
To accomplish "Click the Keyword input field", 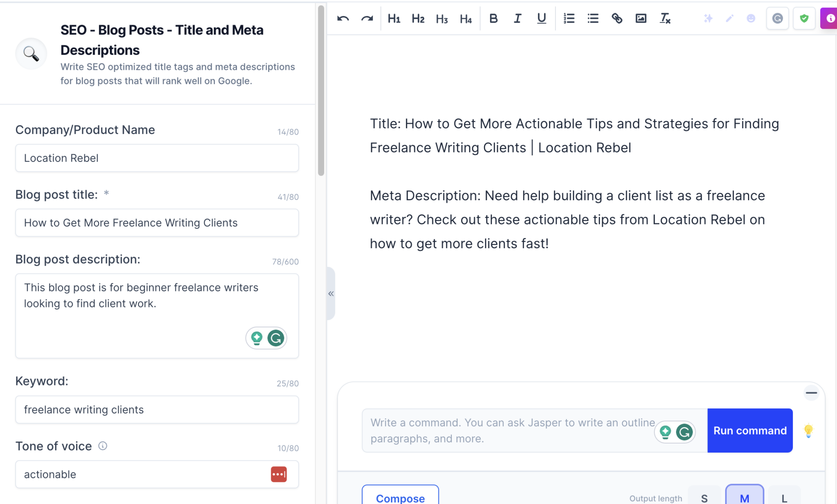I will 157,410.
